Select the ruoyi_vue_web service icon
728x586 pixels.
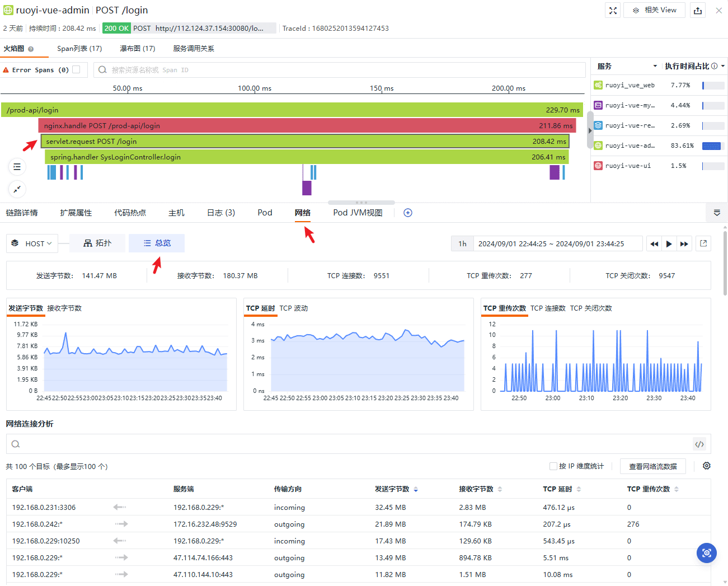[x=598, y=85]
